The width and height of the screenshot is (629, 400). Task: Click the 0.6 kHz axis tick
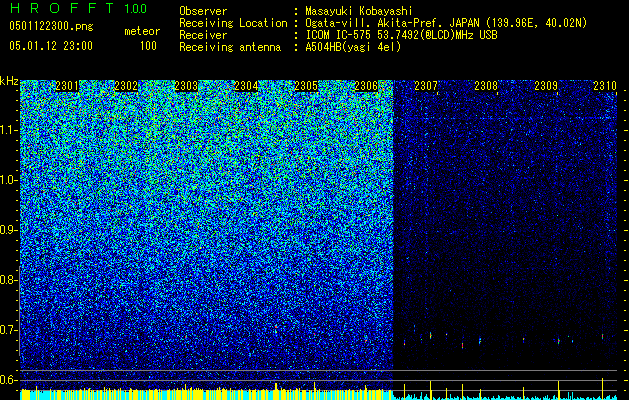pos(9,380)
